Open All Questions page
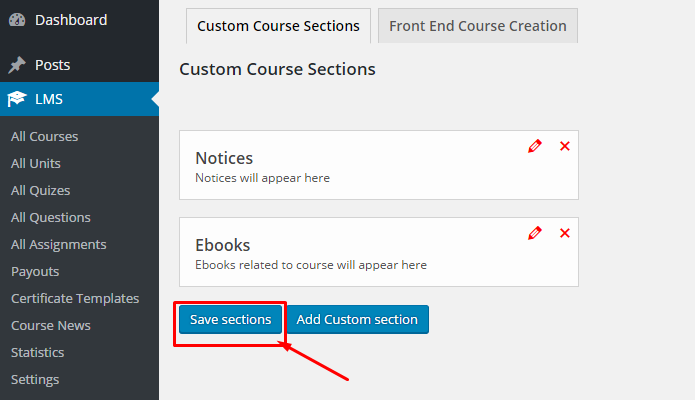Screen dimensions: 695x400 point(51,217)
